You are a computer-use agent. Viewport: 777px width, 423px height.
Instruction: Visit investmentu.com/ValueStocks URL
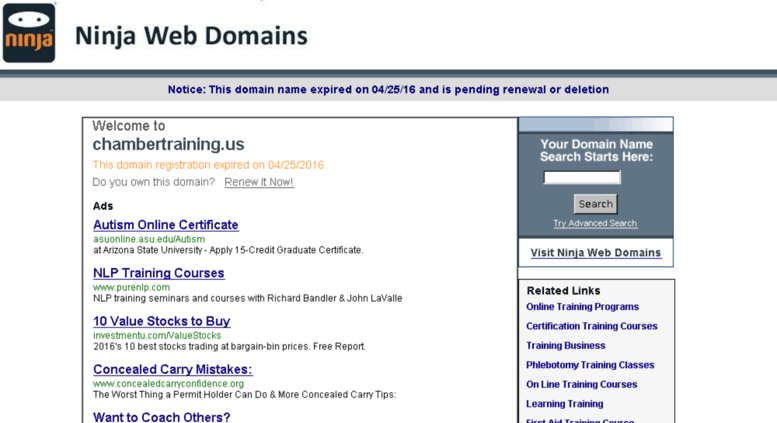click(x=157, y=335)
